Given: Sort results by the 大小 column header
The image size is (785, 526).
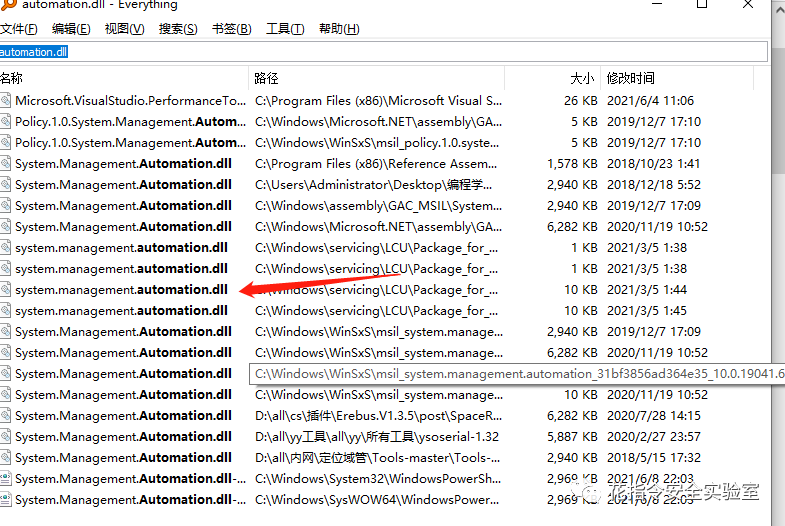Looking at the screenshot, I should click(553, 78).
